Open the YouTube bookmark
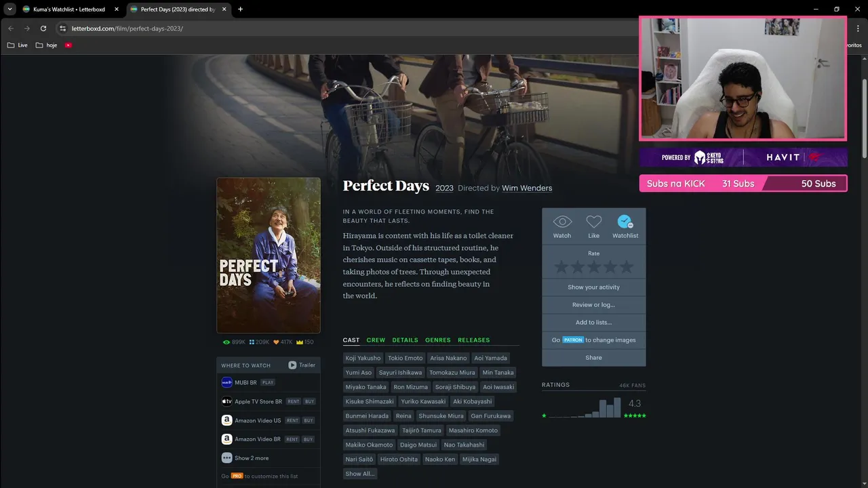The width and height of the screenshot is (868, 488). (68, 45)
